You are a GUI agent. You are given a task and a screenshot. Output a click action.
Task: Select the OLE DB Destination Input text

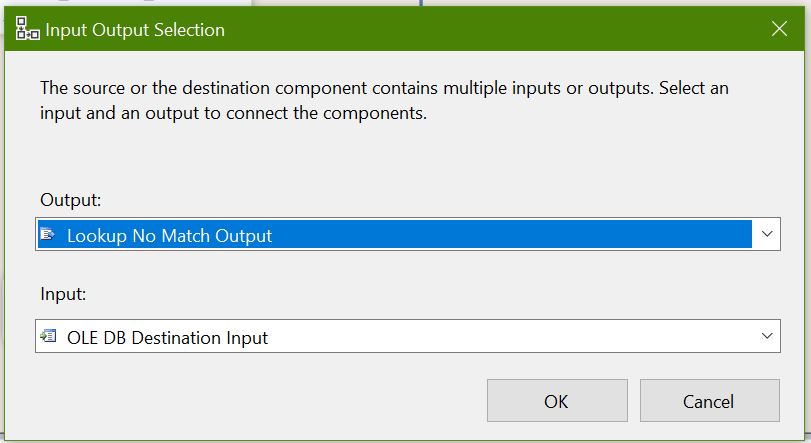coord(167,338)
